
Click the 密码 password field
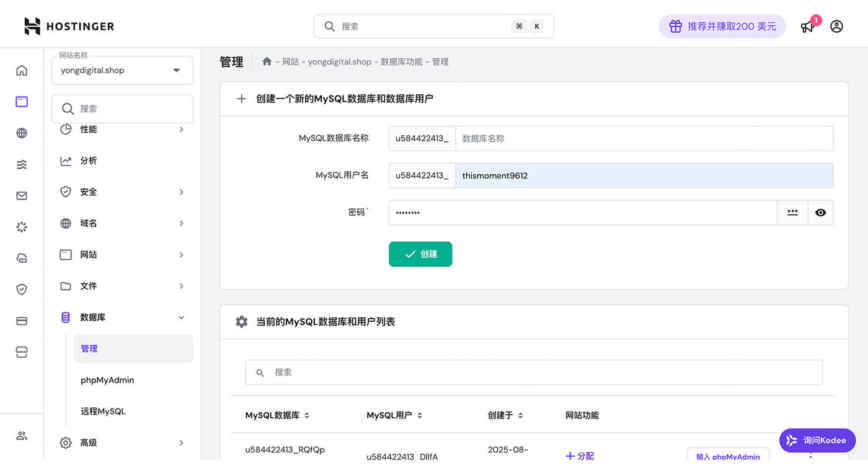(583, 212)
